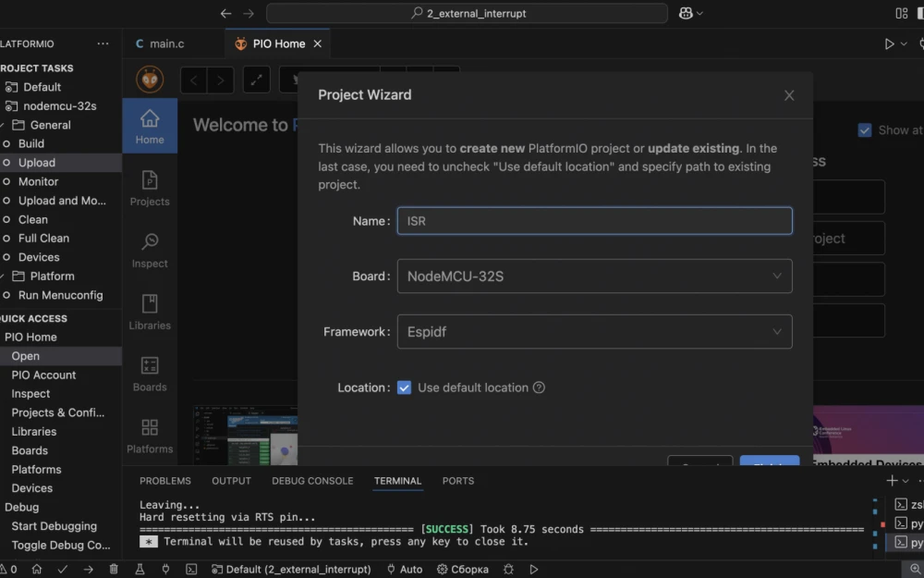Open the Libraries section in PIO Home
Image resolution: width=924 pixels, height=578 pixels.
tap(149, 311)
